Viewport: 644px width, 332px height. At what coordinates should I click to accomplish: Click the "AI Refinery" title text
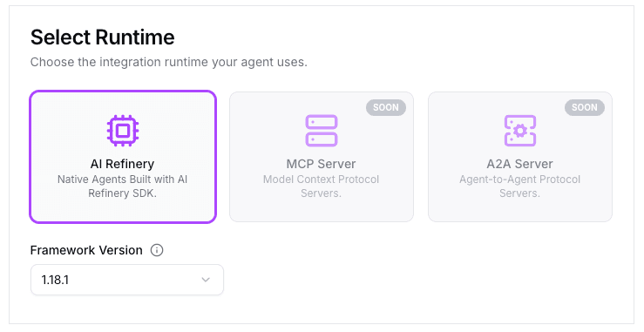(x=122, y=164)
